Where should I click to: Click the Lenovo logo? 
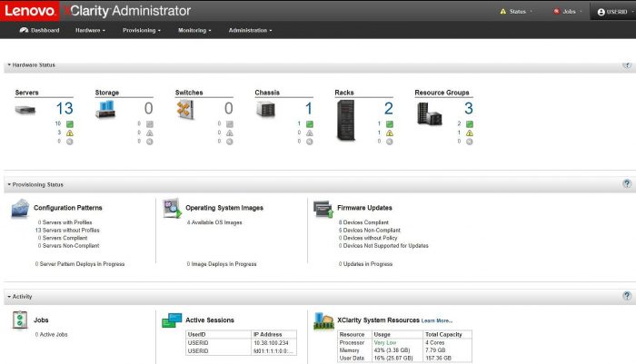coord(30,11)
